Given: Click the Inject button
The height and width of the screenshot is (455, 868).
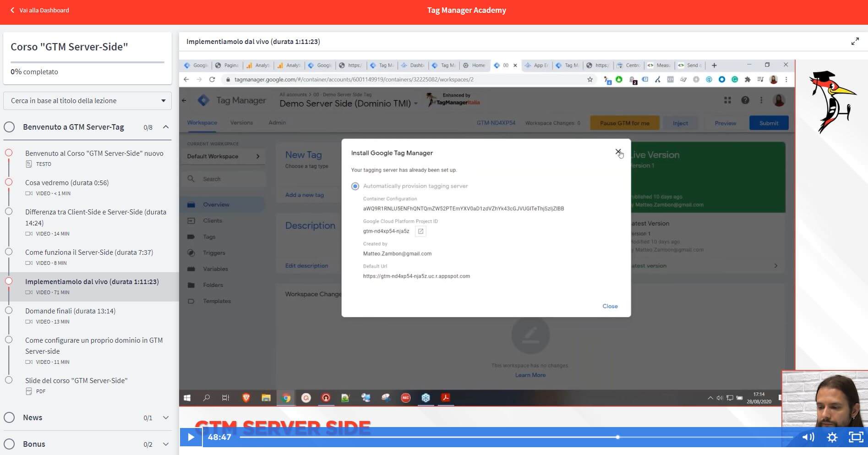Looking at the screenshot, I should pos(680,123).
